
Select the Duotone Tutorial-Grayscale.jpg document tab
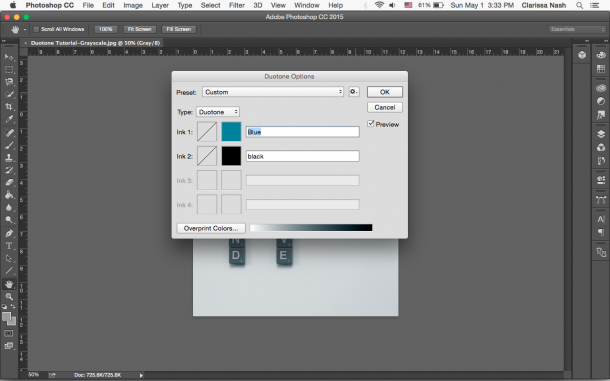pyautogui.click(x=95, y=43)
